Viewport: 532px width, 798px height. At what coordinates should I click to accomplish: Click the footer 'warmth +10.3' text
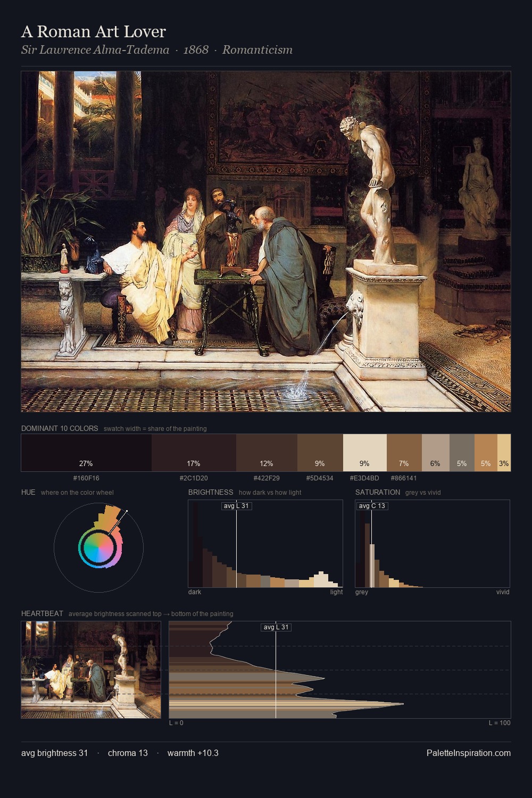193,753
